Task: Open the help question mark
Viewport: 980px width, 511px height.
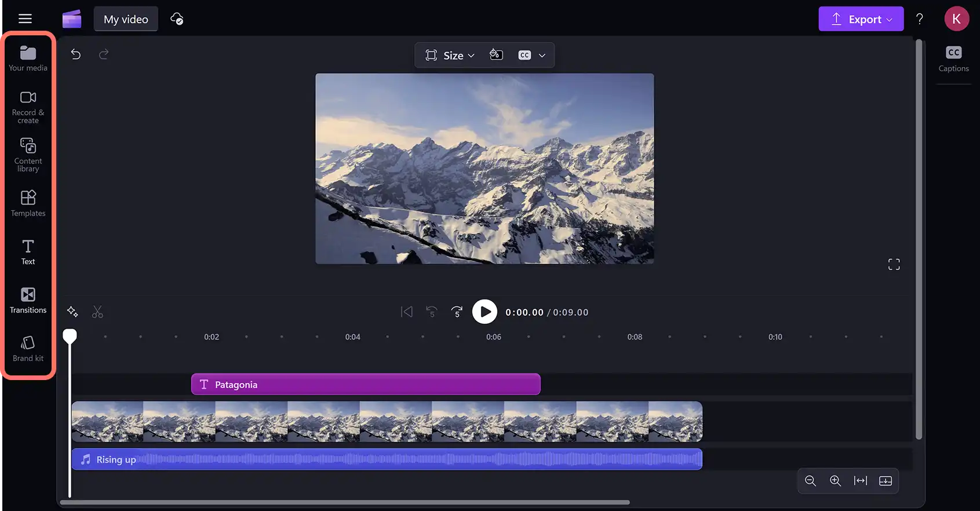Action: tap(919, 19)
